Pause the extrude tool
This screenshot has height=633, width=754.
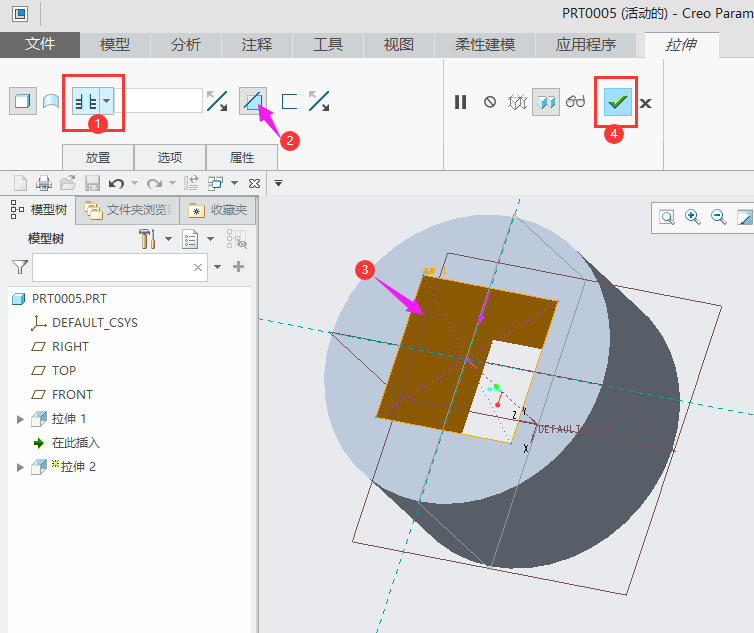pos(461,102)
